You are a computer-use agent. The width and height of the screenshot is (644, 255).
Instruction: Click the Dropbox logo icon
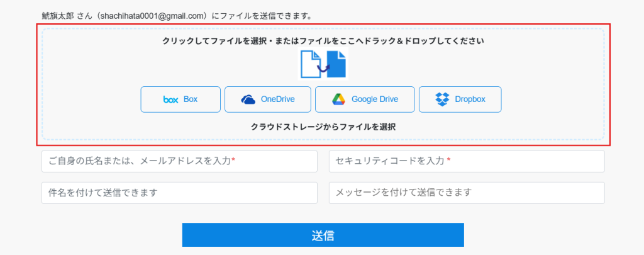[x=443, y=99]
